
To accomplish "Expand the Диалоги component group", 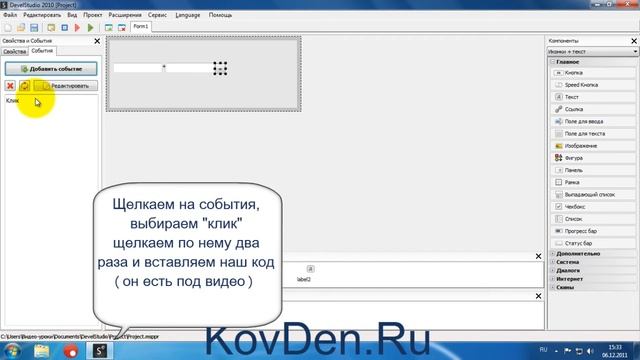I will [553, 271].
